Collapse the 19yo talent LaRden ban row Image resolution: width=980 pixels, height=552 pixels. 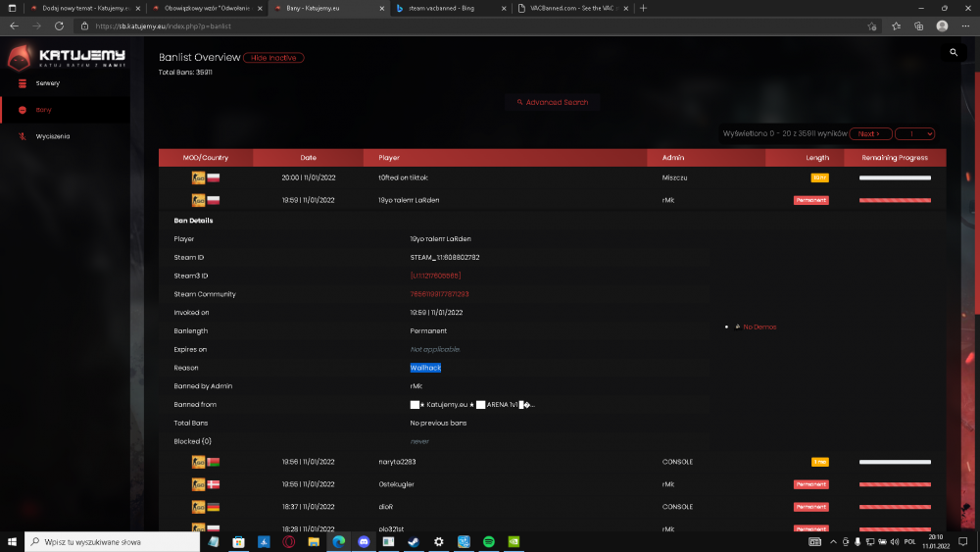tap(553, 200)
